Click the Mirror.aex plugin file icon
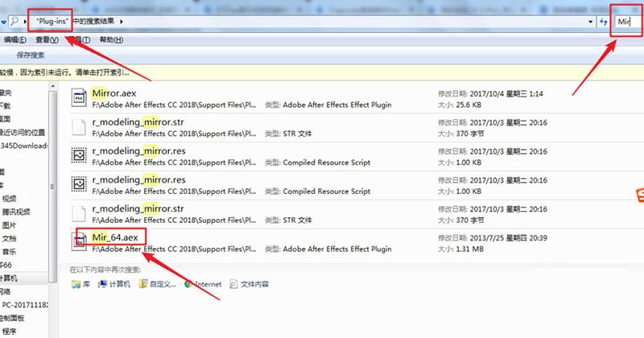This screenshot has height=338, width=644. click(x=78, y=98)
